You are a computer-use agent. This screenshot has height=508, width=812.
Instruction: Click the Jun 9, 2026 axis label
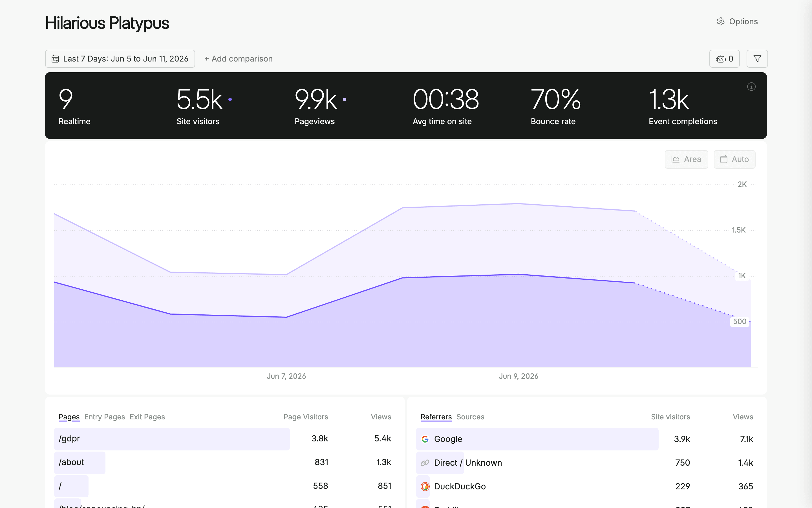[x=518, y=376]
